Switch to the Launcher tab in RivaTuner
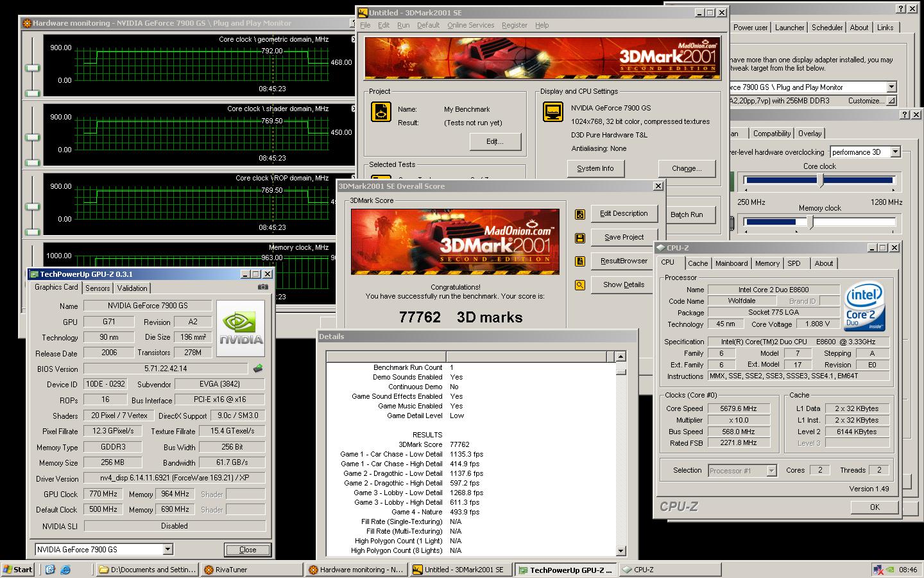924x578 pixels. 789,28
